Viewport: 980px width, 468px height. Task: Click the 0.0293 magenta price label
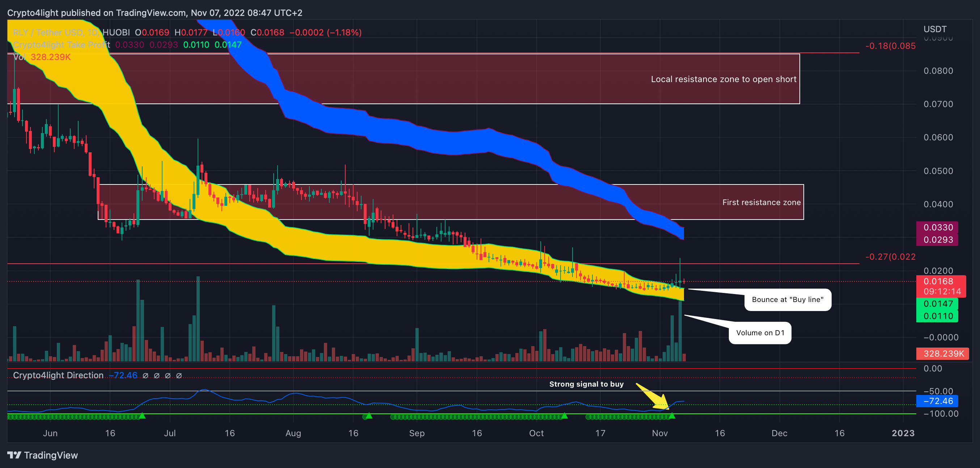pyautogui.click(x=937, y=239)
